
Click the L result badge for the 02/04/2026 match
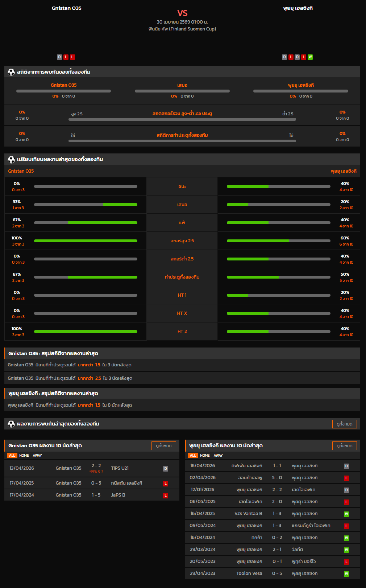[346, 478]
